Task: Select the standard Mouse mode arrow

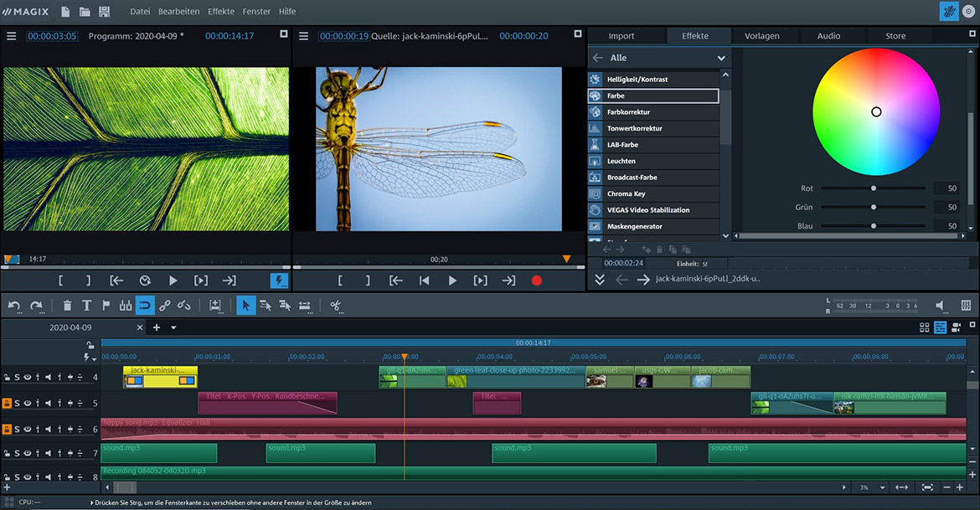Action: [245, 306]
